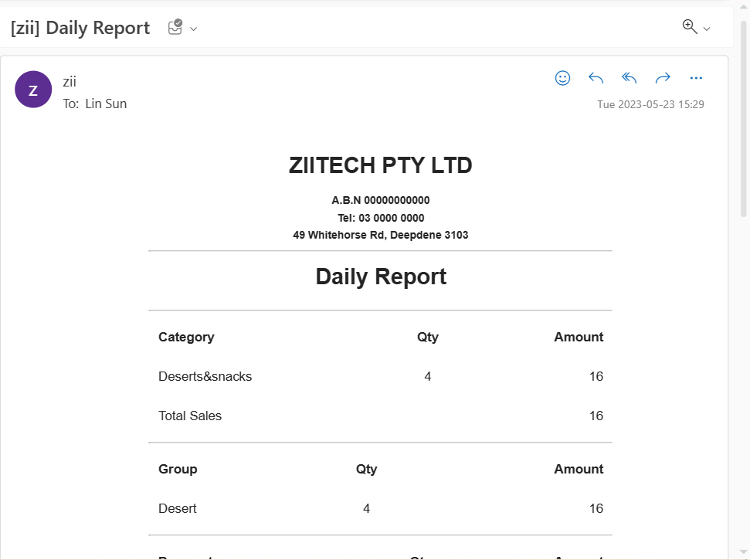
Task: Click the emoji reaction smiley icon
Action: coord(562,78)
